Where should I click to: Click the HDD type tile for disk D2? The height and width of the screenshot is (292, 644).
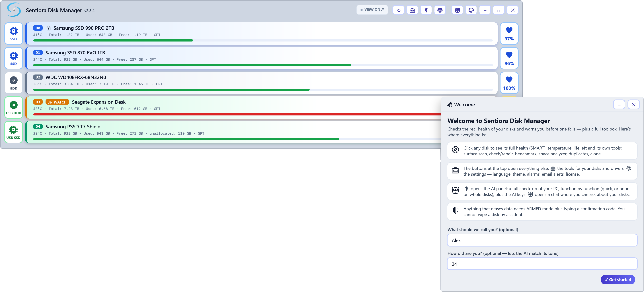pos(13,83)
